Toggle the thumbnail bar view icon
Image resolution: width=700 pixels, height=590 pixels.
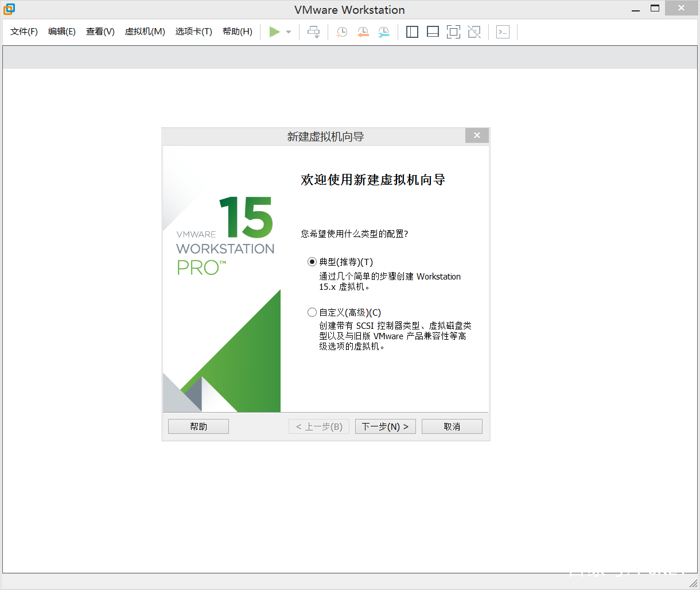point(433,32)
